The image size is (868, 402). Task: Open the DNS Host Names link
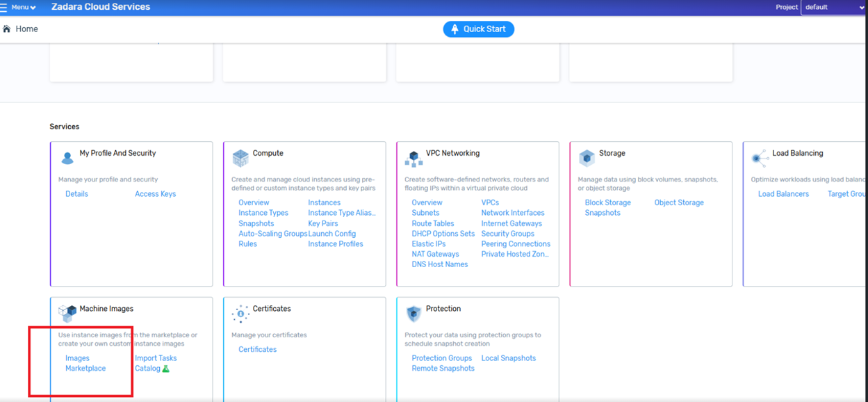click(440, 264)
